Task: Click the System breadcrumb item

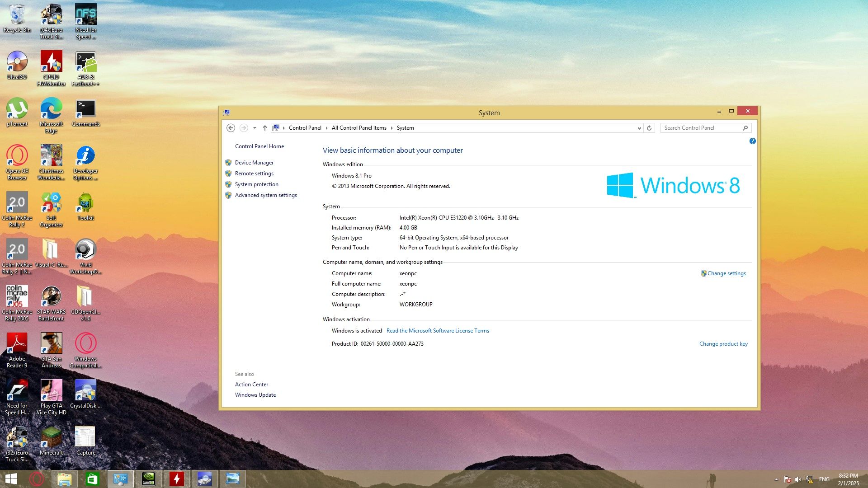Action: (405, 128)
